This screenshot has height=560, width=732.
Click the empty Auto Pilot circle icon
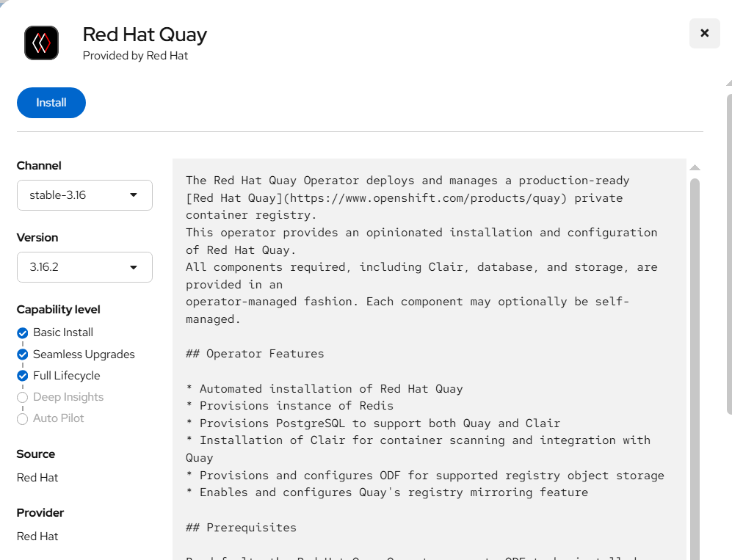23,419
